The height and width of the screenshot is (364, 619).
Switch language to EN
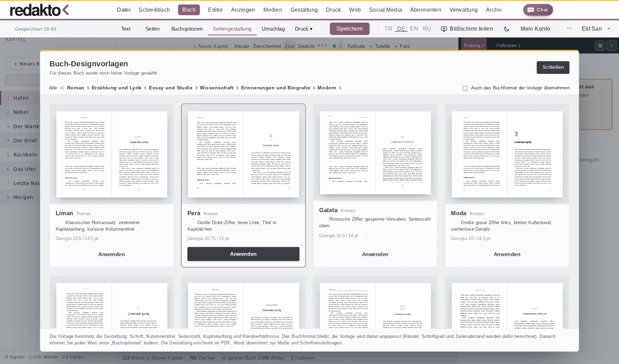click(414, 29)
